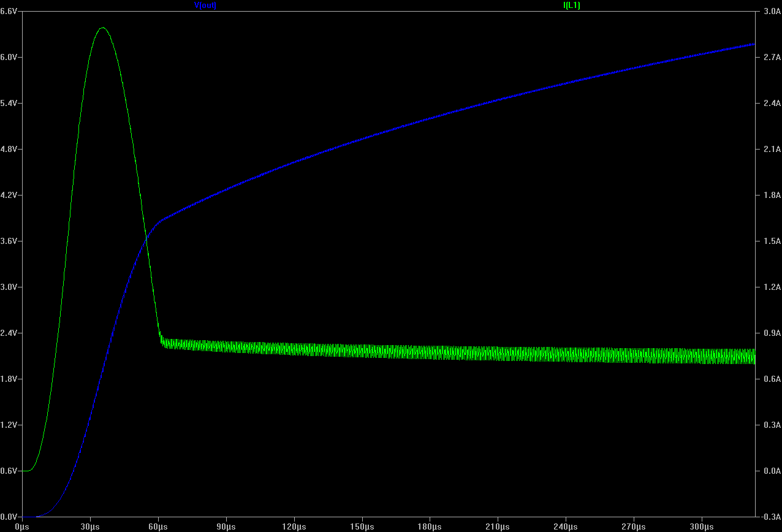This screenshot has height=532, width=782.
Task: Pick the 300µs time axis label
Action: pos(702,527)
